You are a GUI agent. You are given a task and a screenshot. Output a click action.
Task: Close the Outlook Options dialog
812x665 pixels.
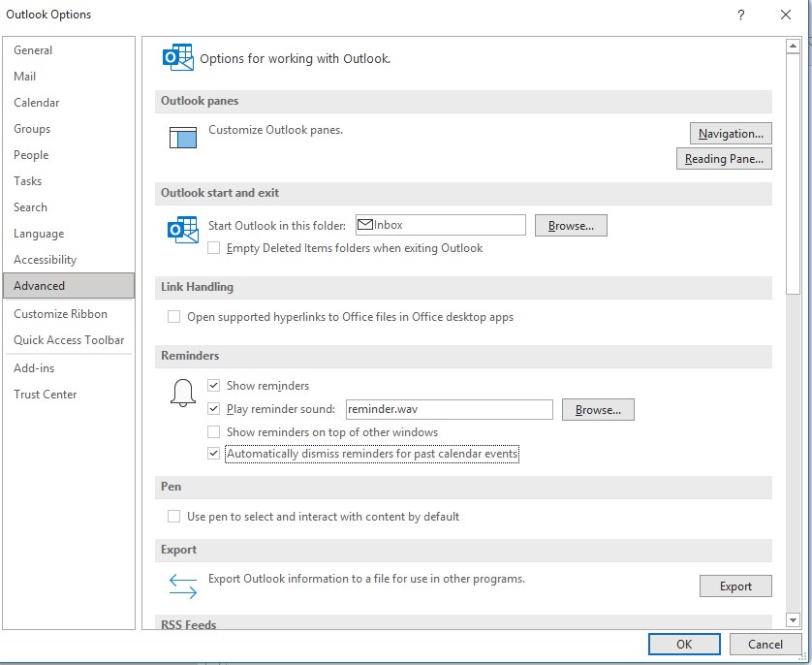(x=786, y=15)
